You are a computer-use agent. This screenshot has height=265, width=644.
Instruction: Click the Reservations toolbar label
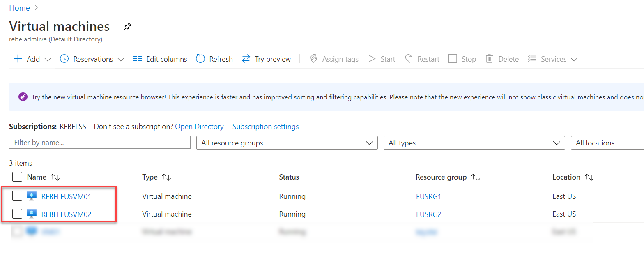[93, 59]
